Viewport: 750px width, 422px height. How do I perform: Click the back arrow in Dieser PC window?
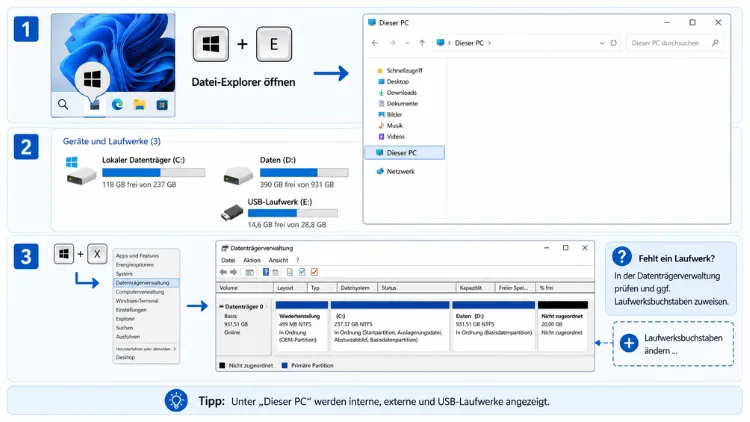coord(375,43)
